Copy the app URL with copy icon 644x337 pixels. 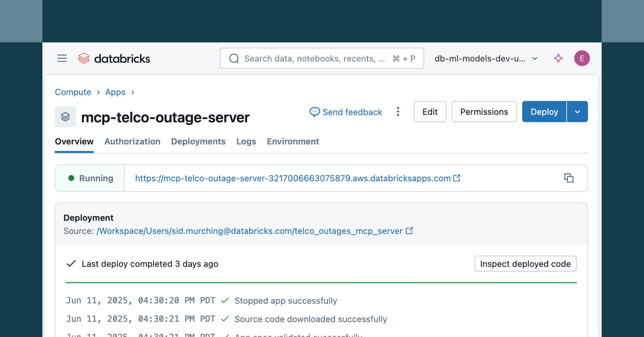(569, 178)
